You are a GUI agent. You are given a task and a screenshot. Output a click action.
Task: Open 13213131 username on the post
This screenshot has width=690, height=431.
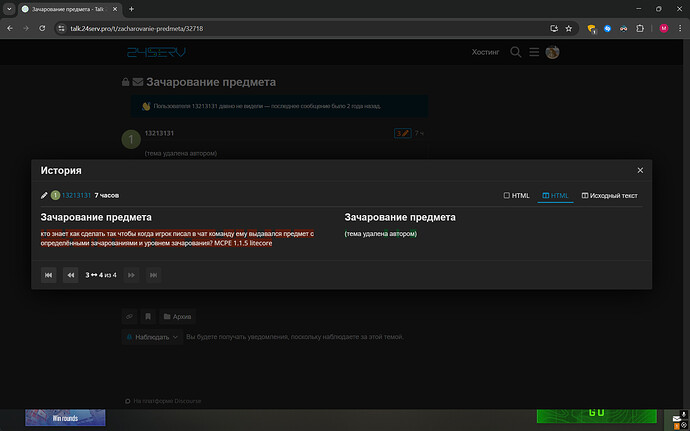[x=159, y=133]
